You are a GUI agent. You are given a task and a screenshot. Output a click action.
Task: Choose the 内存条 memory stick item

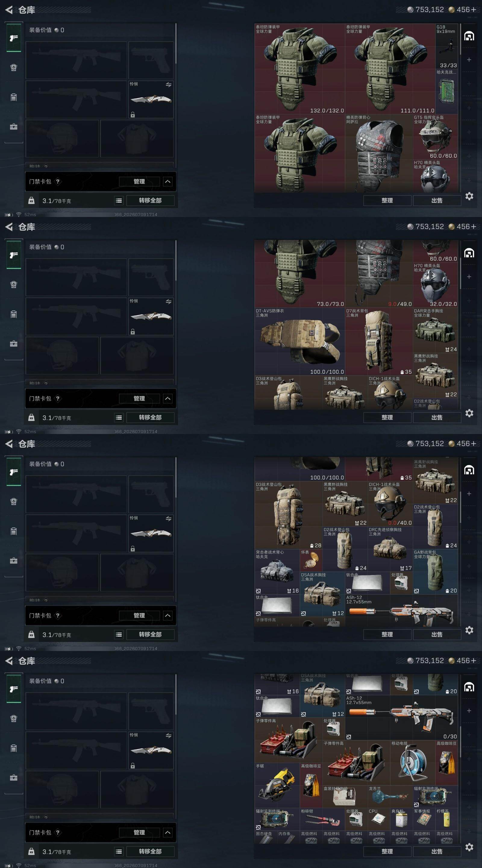click(289, 837)
